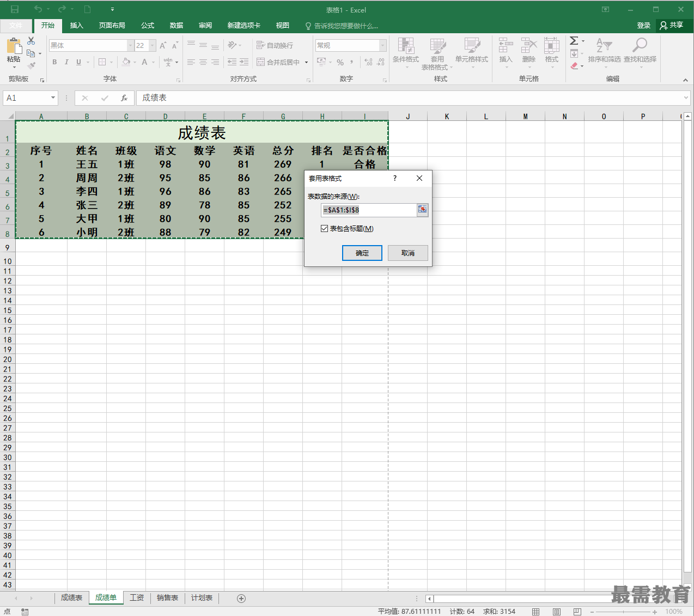
Task: Click the font color A icon
Action: coord(144,62)
